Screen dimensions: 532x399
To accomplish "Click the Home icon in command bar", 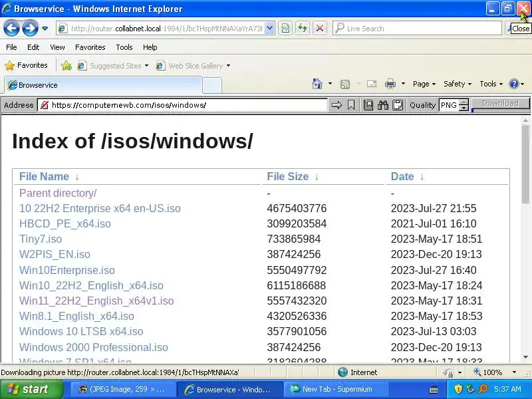I will (317, 84).
